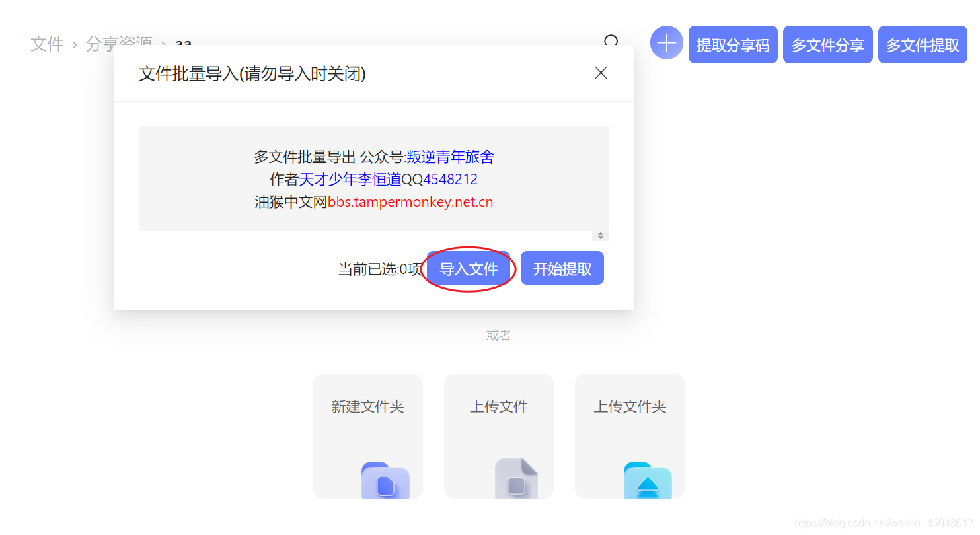
Task: Click the round plus add button
Action: [666, 43]
